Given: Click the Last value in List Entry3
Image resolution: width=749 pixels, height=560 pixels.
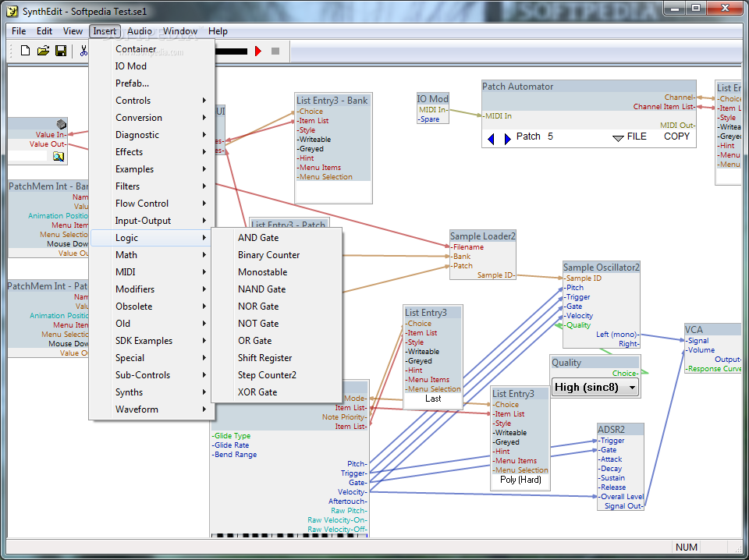Looking at the screenshot, I should coord(433,399).
